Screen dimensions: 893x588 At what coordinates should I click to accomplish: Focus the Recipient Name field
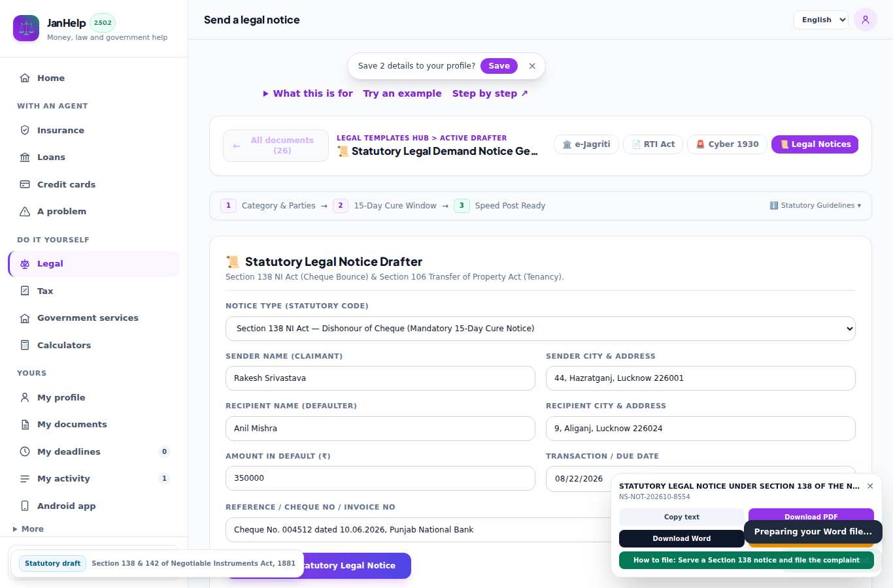[x=380, y=429]
